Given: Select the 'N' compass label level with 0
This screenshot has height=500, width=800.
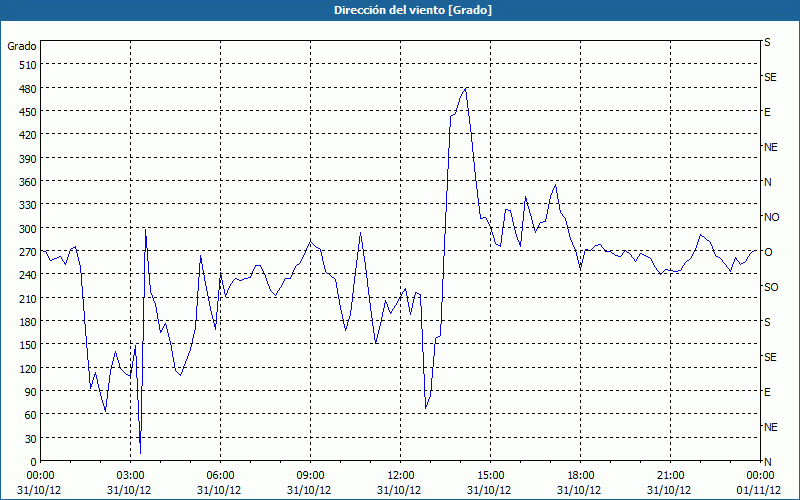Looking at the screenshot, I should point(767,462).
